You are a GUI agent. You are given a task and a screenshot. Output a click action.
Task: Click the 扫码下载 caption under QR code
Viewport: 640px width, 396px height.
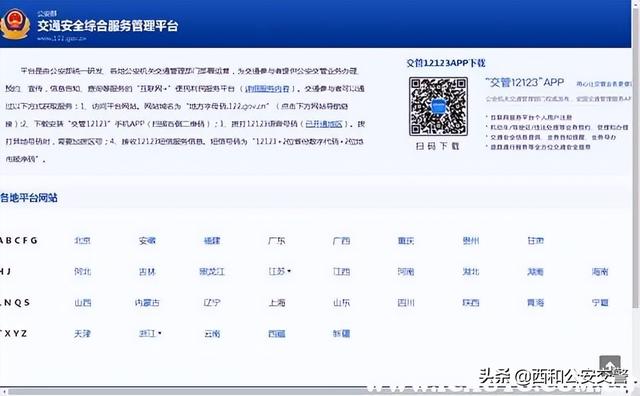[438, 146]
